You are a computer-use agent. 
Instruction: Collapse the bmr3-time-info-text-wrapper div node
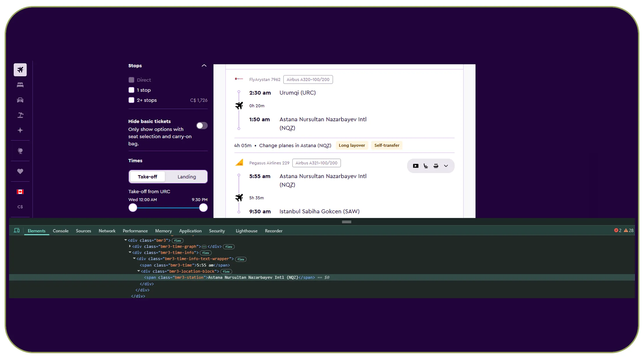(134, 259)
